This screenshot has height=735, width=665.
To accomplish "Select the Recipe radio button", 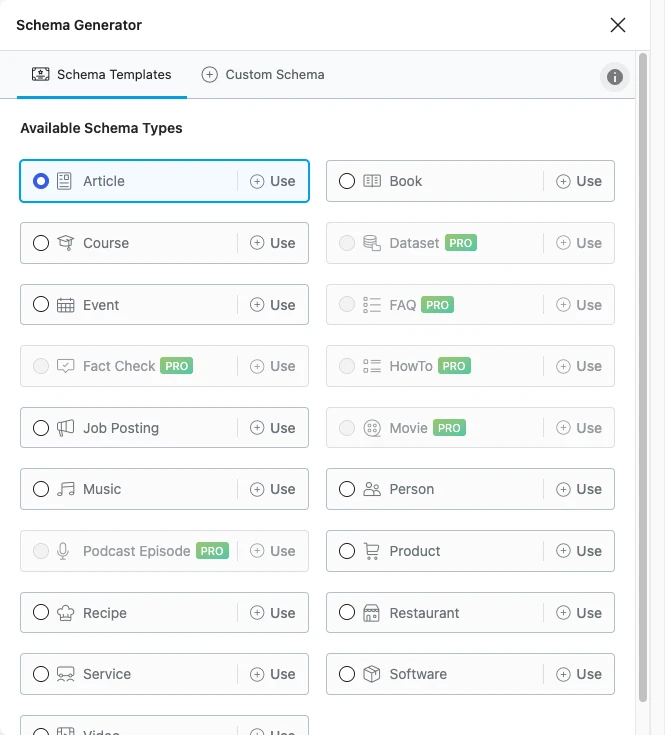I will [x=41, y=612].
